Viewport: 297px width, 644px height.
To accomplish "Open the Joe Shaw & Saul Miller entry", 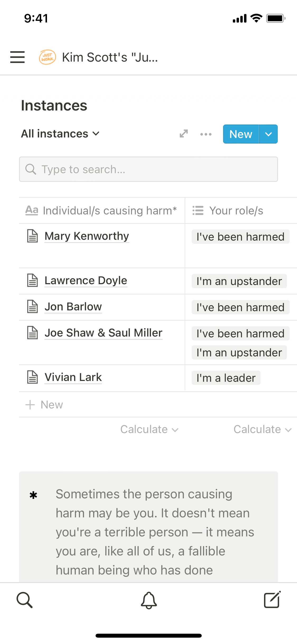I will [103, 333].
